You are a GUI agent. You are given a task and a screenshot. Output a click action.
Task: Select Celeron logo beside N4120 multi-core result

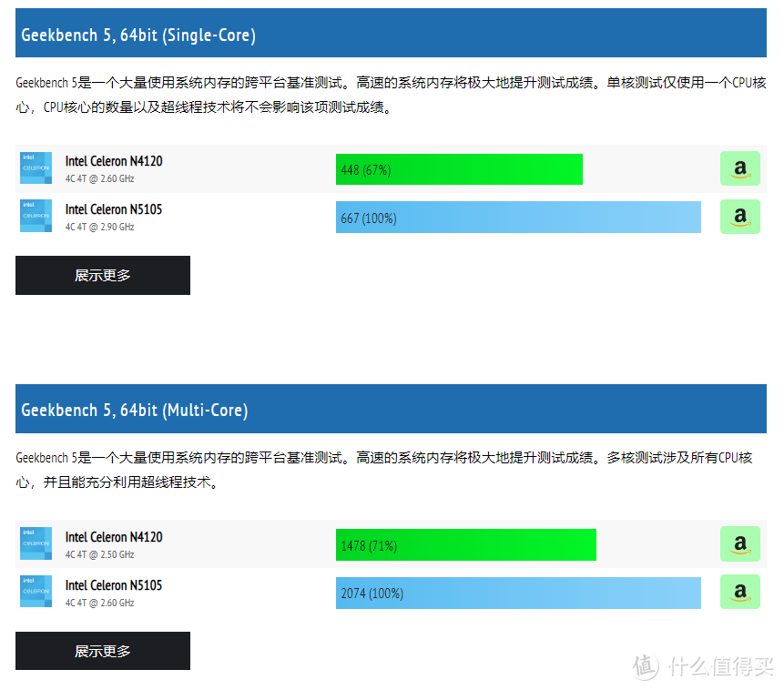click(x=36, y=543)
